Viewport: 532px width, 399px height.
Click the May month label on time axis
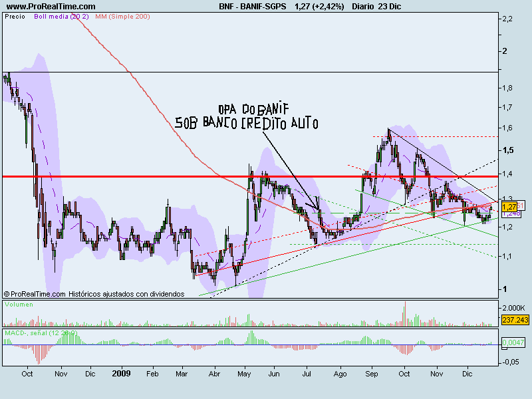pyautogui.click(x=244, y=374)
